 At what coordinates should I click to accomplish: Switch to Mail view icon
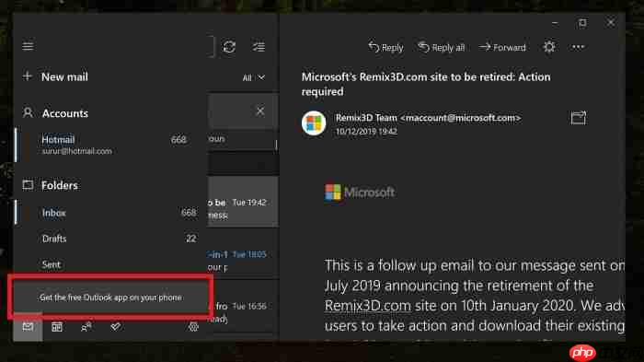point(28,327)
